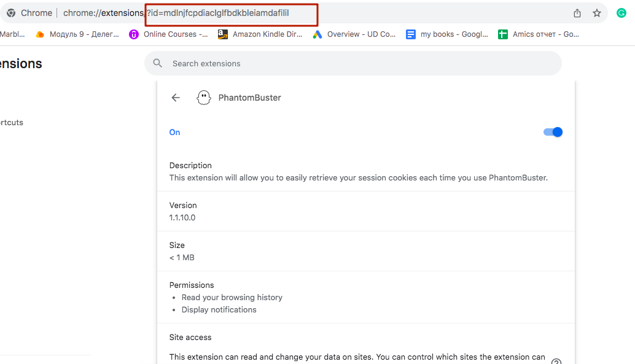Open the Overview - UD Co bookmark
The height and width of the screenshot is (364, 635).
[354, 34]
